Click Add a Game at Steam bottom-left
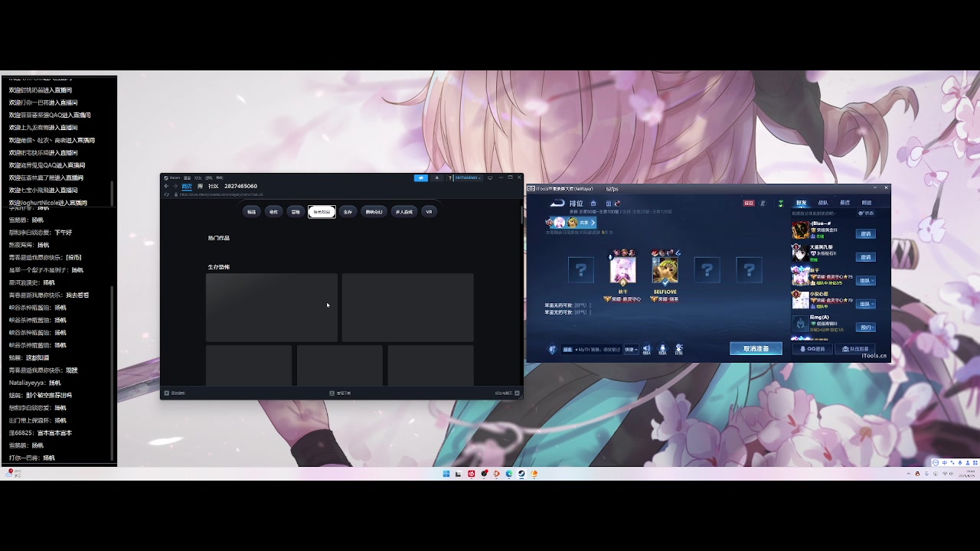This screenshot has height=551, width=980. point(175,393)
